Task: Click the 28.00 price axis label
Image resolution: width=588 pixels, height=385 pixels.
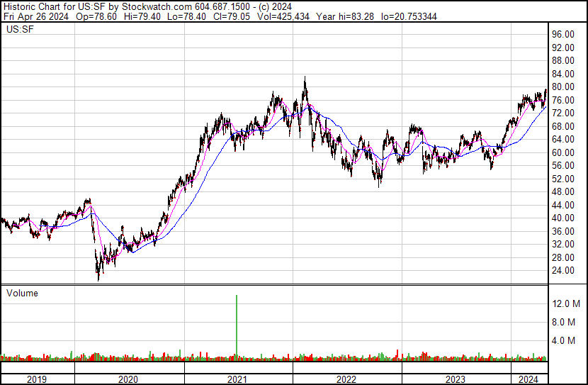Action: [563, 258]
